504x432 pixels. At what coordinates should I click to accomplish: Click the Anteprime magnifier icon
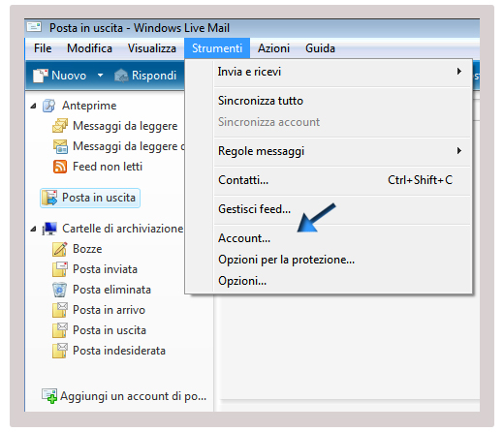pos(48,106)
